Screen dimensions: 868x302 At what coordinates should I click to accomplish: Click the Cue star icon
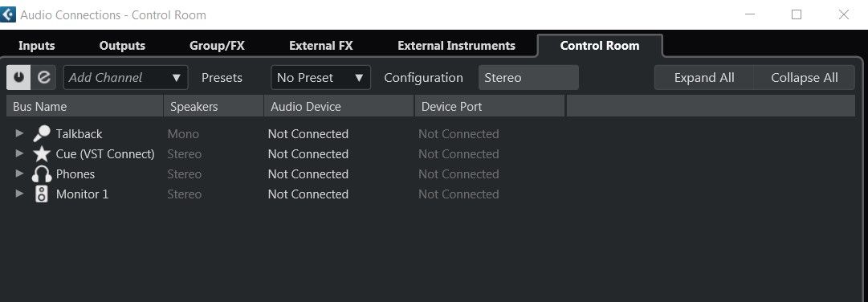(x=42, y=154)
